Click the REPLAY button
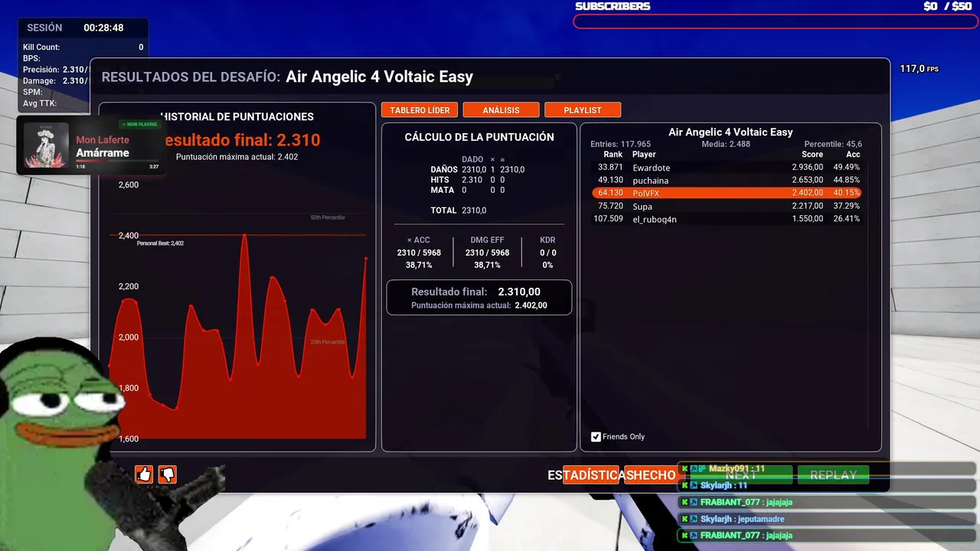Image resolution: width=980 pixels, height=551 pixels. [833, 475]
